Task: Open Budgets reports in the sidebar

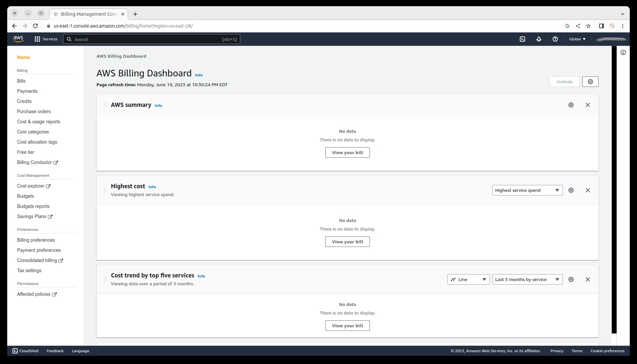Action: pyautogui.click(x=33, y=206)
